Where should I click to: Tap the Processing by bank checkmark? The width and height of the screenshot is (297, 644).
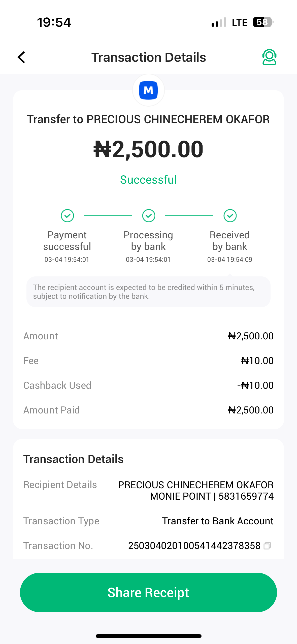149,216
